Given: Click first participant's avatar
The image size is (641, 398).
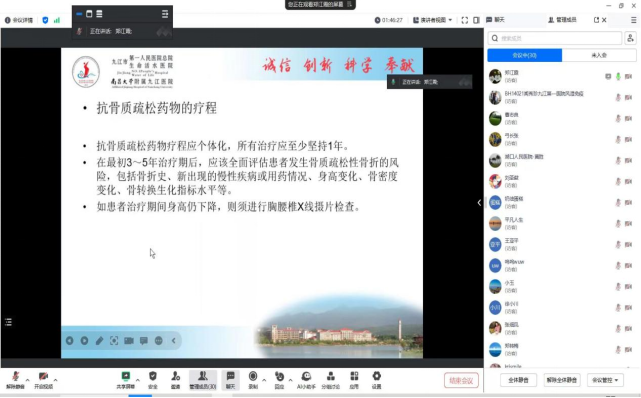Looking at the screenshot, I should click(x=495, y=76).
